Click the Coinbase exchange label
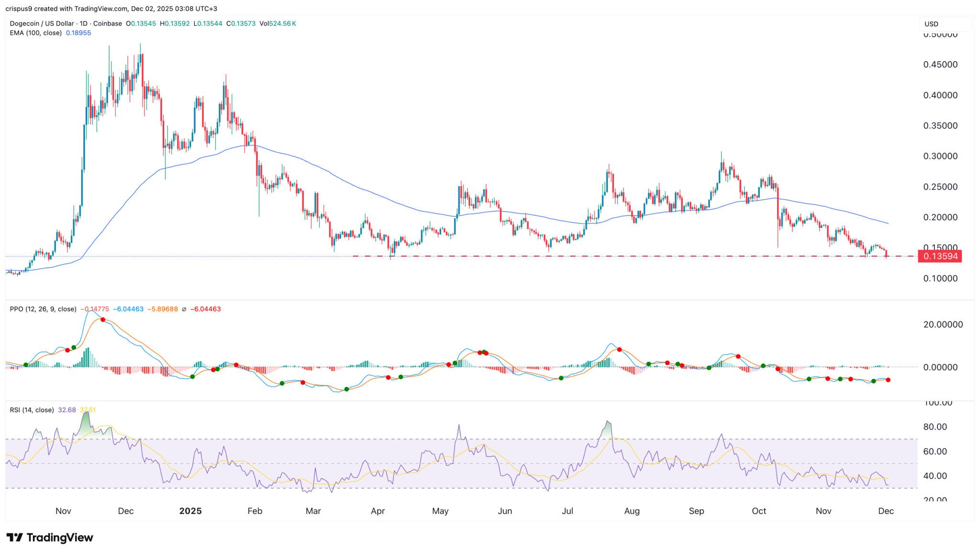This screenshot has height=554, width=980. (x=108, y=23)
